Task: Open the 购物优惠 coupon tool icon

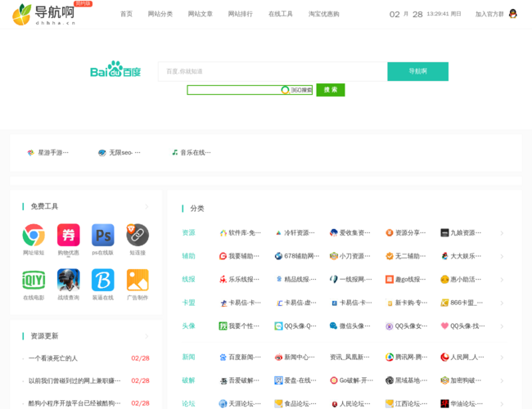Action: click(x=68, y=235)
